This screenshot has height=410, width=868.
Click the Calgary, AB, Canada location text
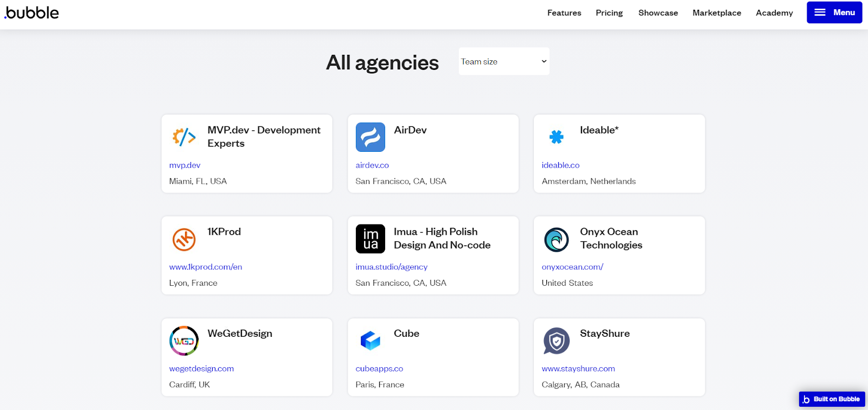[580, 385]
